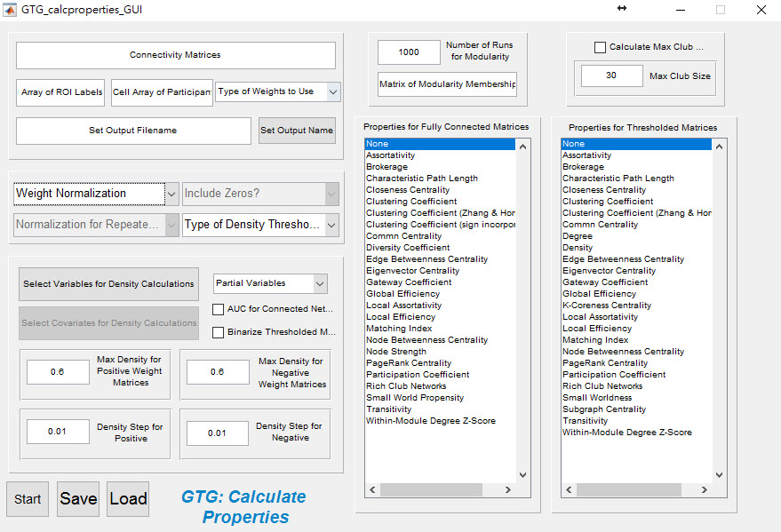This screenshot has height=532, width=781.
Task: Enable the Calculate Max Club checkbox
Action: (601, 47)
